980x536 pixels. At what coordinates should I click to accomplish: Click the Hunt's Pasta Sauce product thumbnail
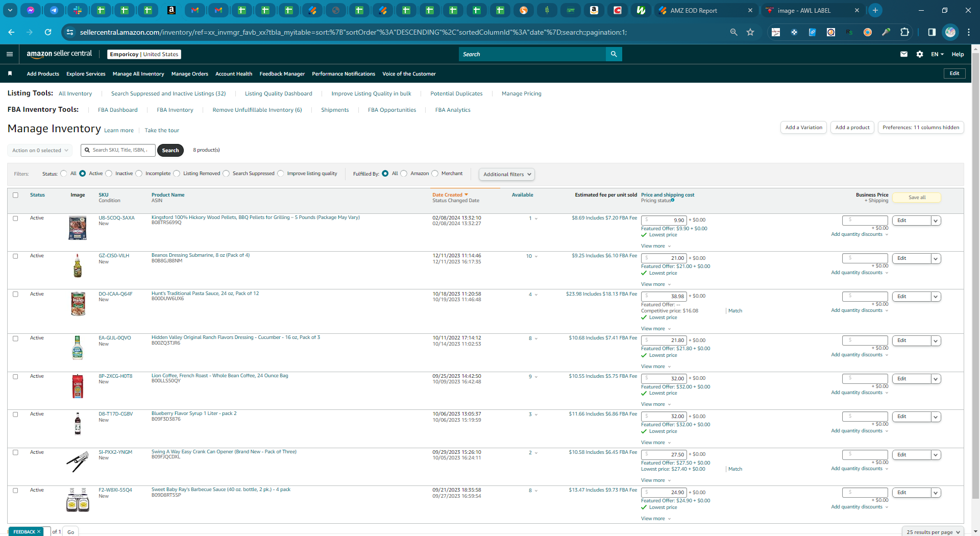click(78, 304)
